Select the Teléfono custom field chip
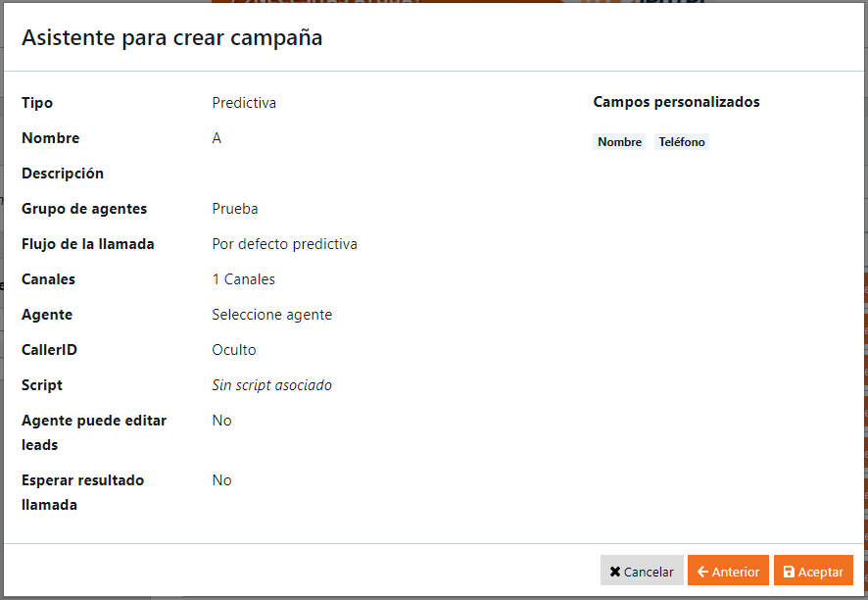 pos(681,142)
